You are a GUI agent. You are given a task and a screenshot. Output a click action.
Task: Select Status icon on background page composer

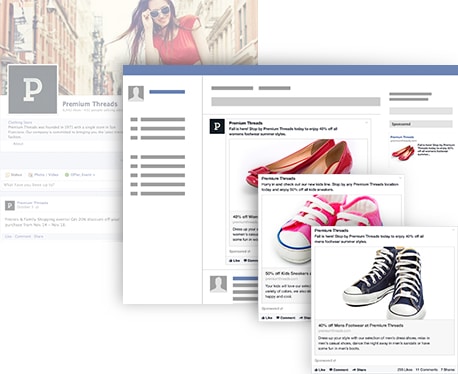(14, 175)
